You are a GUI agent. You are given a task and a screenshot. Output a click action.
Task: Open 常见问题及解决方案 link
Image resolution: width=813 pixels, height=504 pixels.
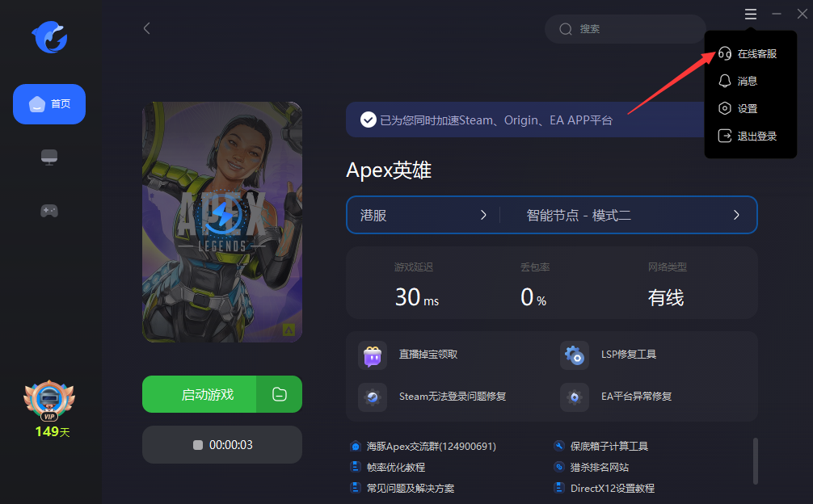point(411,489)
